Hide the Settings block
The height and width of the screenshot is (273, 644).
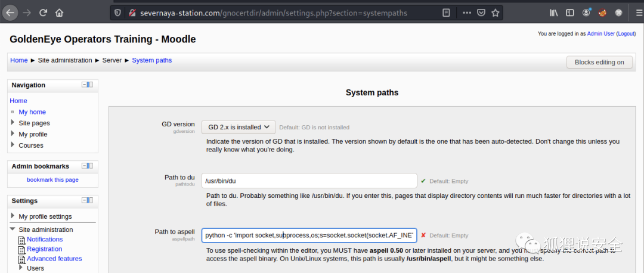click(x=85, y=200)
